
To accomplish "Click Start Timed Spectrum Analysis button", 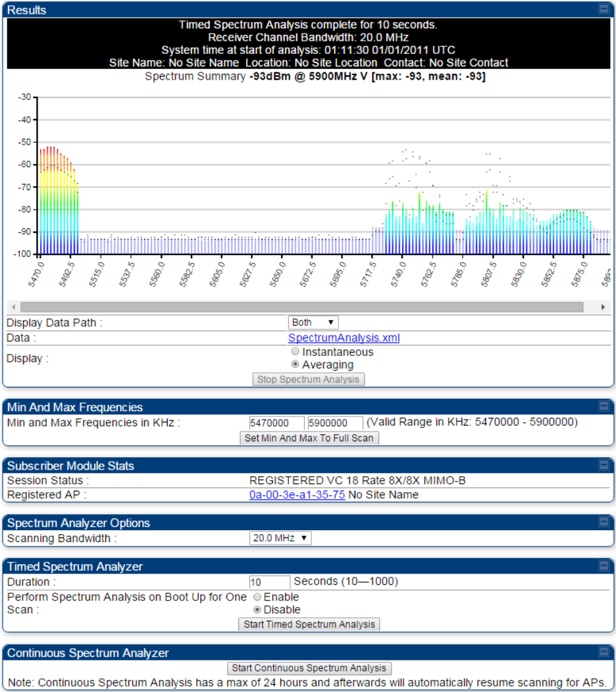I will (x=309, y=624).
